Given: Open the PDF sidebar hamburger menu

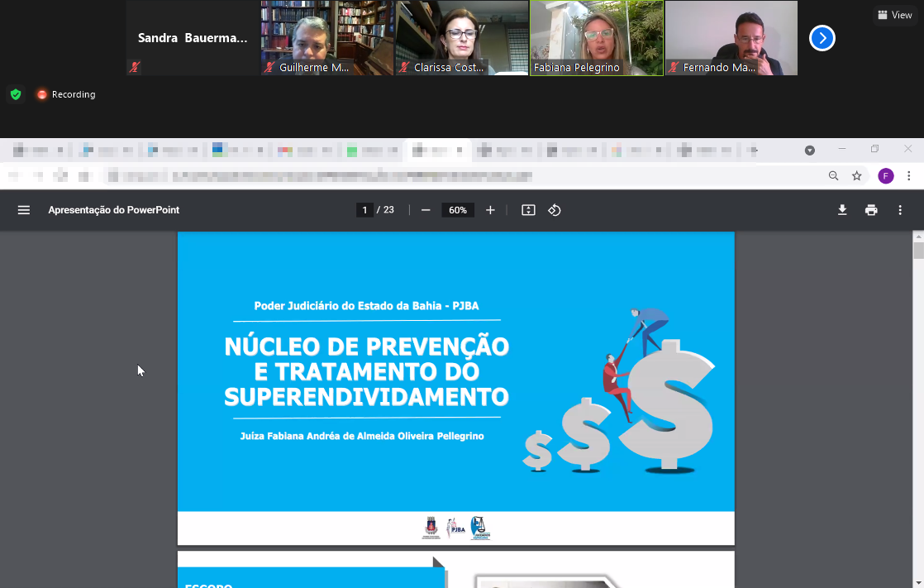Looking at the screenshot, I should click(x=24, y=210).
